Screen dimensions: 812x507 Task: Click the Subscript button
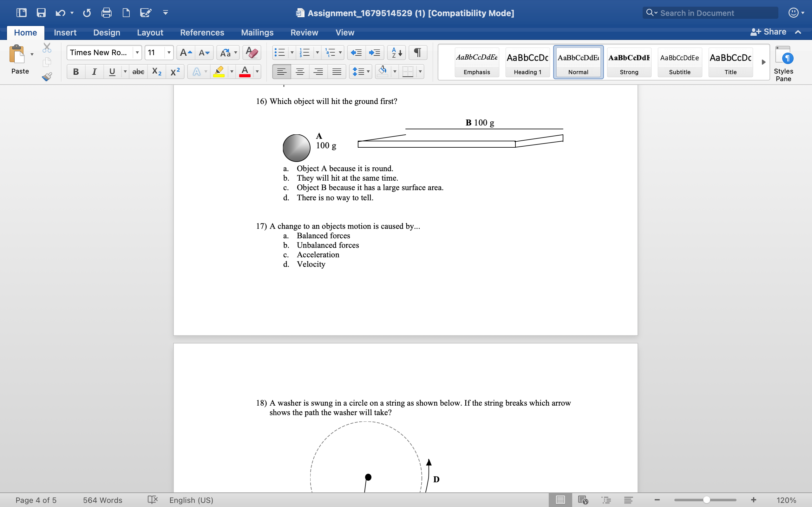tap(157, 71)
